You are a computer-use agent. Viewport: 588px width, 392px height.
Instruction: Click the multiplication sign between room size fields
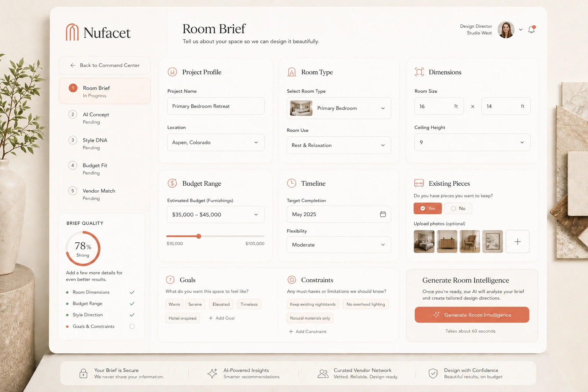(x=473, y=106)
